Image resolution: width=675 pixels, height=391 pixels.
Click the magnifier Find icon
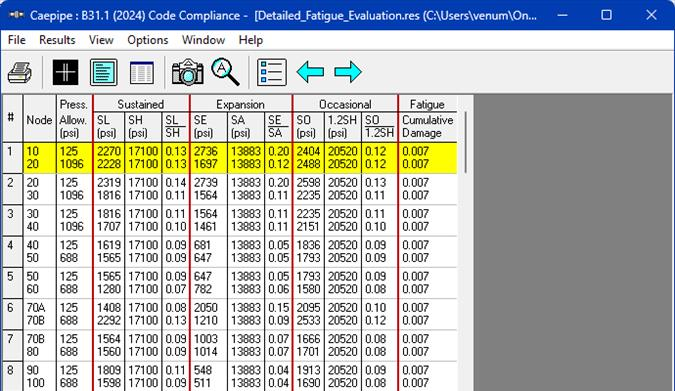click(x=225, y=72)
